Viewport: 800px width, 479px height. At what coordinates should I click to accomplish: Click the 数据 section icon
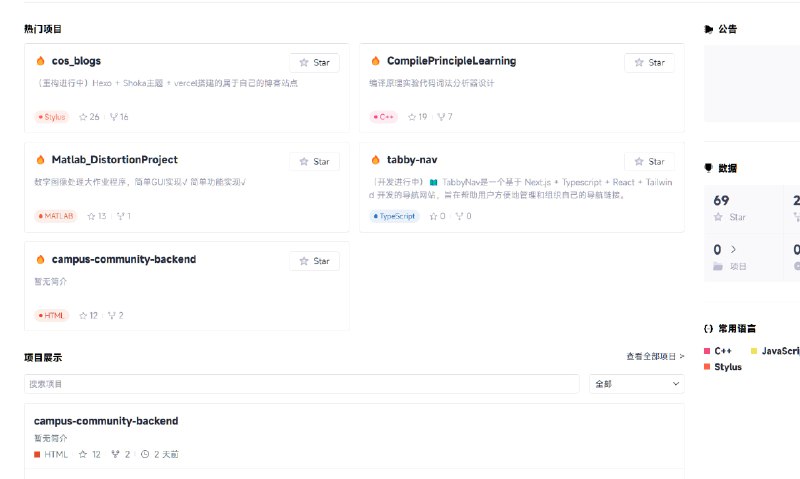click(x=709, y=168)
